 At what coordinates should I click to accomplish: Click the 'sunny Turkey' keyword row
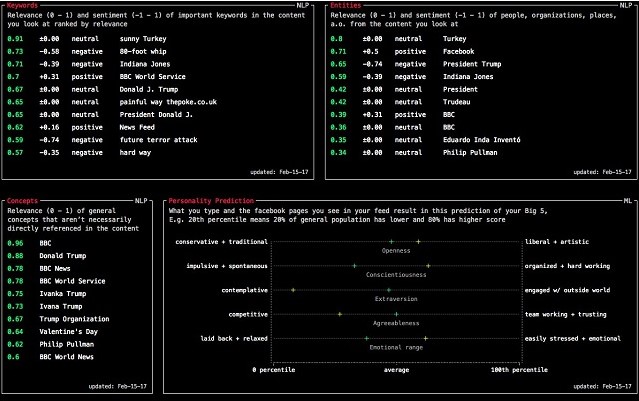coord(87,39)
